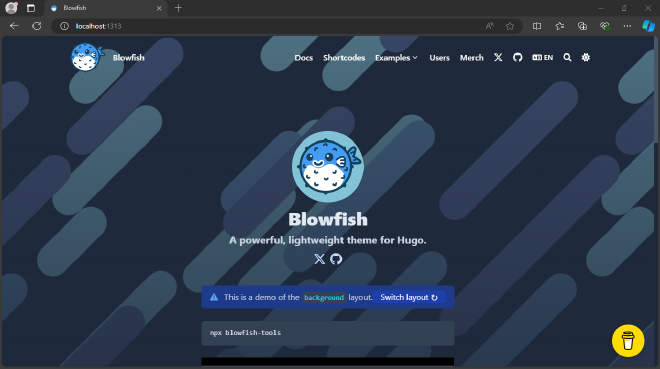The image size is (660, 369).
Task: Open the Docs menu item
Action: (x=303, y=58)
